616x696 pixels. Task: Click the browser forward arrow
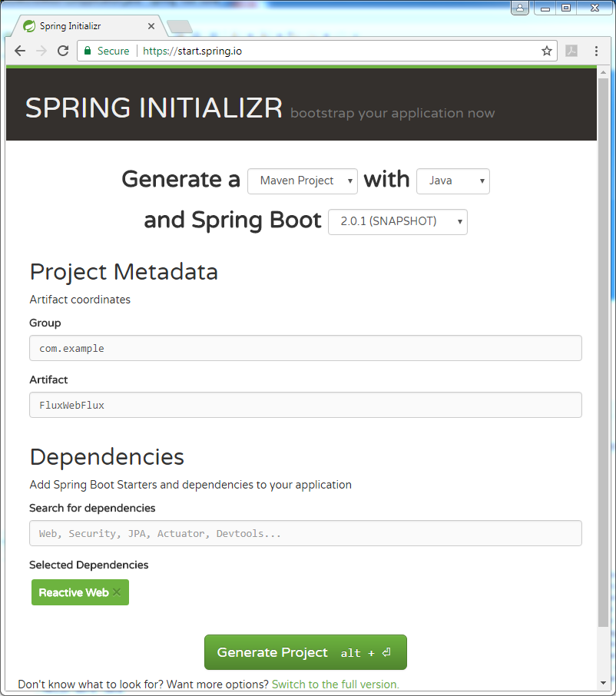41,51
